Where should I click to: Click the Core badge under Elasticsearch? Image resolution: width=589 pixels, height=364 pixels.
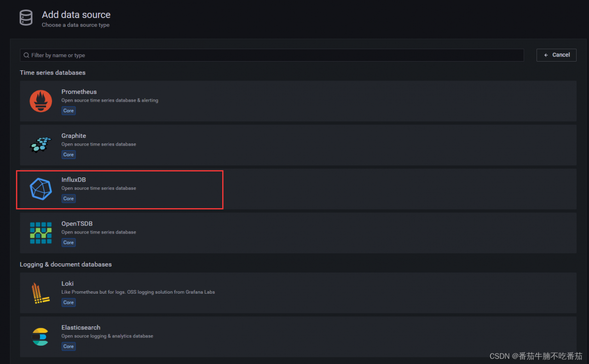pyautogui.click(x=69, y=346)
